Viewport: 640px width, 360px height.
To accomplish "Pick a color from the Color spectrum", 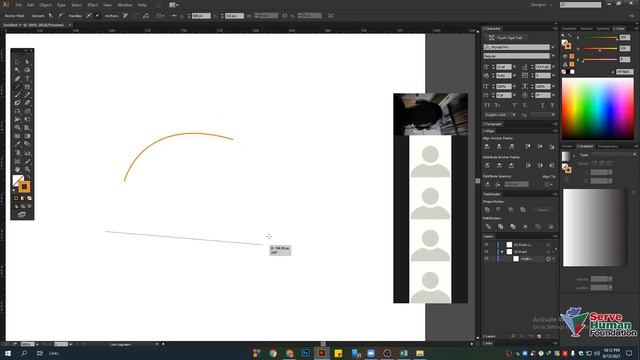I will [598, 109].
